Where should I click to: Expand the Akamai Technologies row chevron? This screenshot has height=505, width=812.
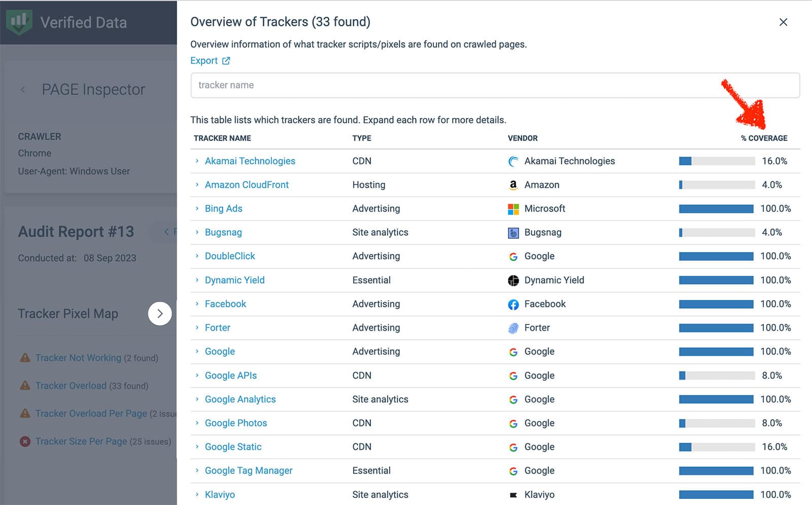197,161
